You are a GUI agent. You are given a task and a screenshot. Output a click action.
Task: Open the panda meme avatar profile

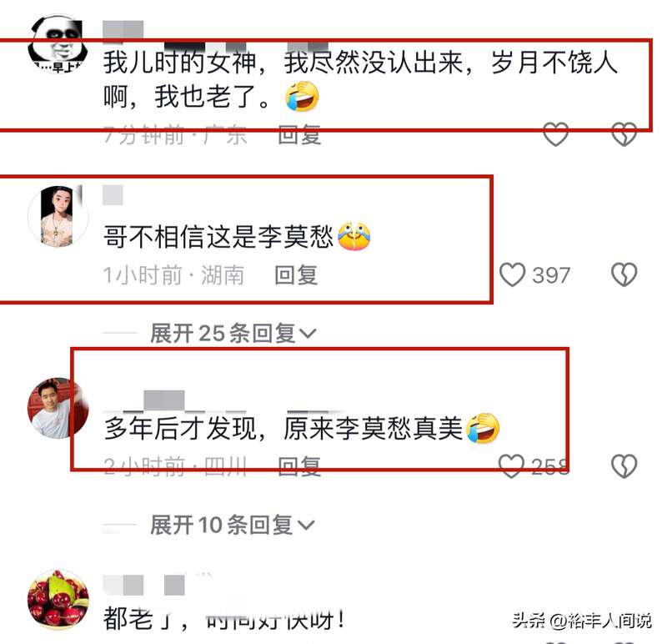tap(58, 44)
